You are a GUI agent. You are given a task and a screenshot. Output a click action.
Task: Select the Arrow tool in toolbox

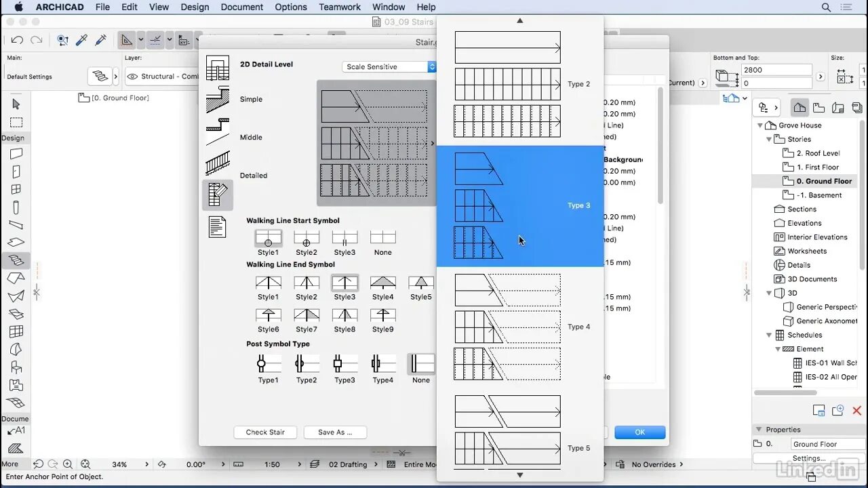16,104
